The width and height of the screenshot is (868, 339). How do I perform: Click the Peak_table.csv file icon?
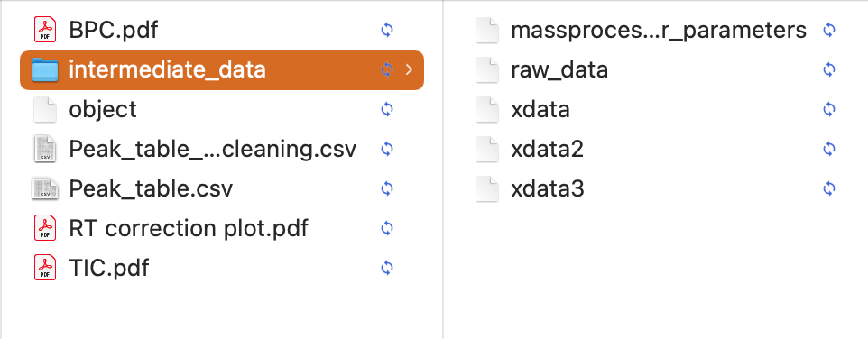click(45, 188)
